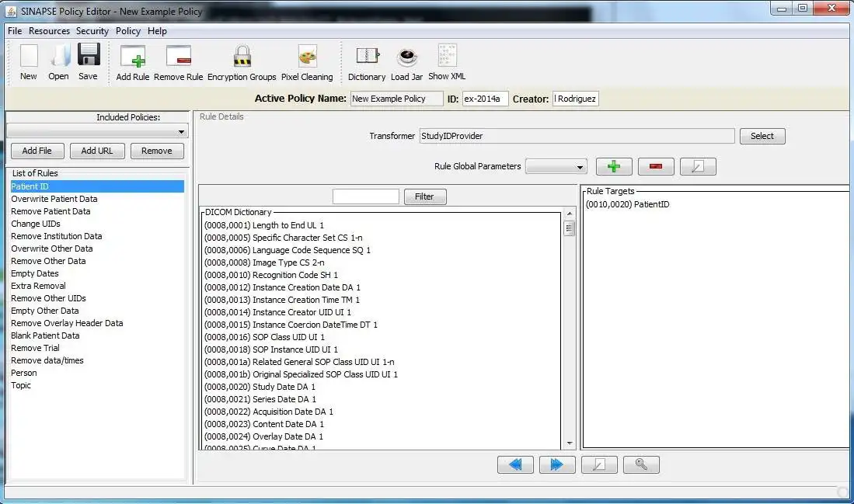Open the Security menu
The width and height of the screenshot is (854, 504).
[92, 31]
